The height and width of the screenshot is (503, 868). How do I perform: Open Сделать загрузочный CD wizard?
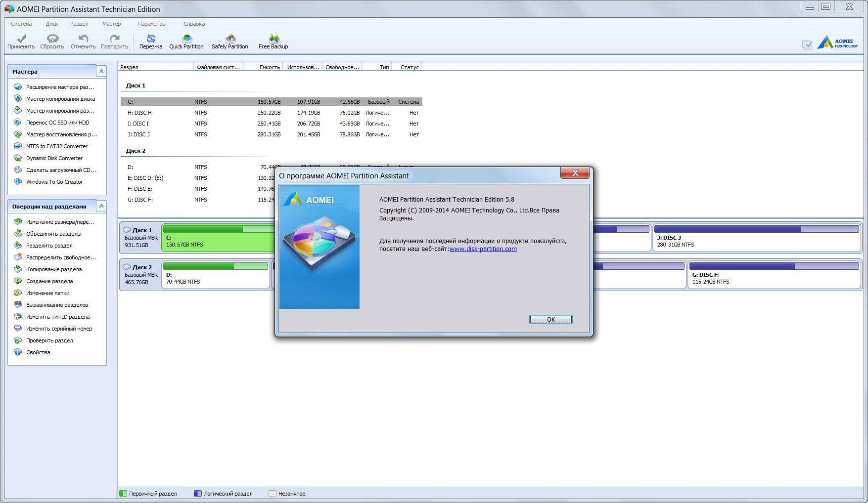coord(55,170)
